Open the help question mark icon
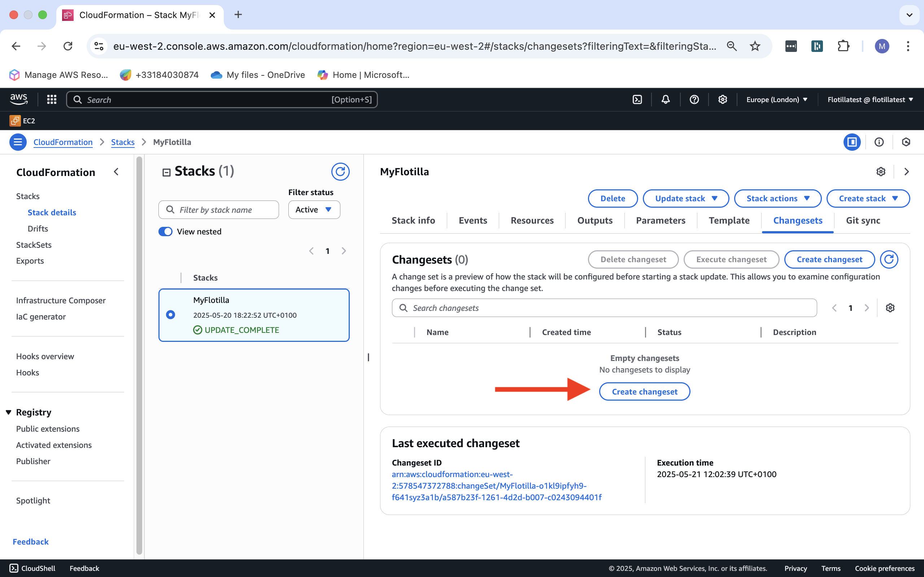 694,100
